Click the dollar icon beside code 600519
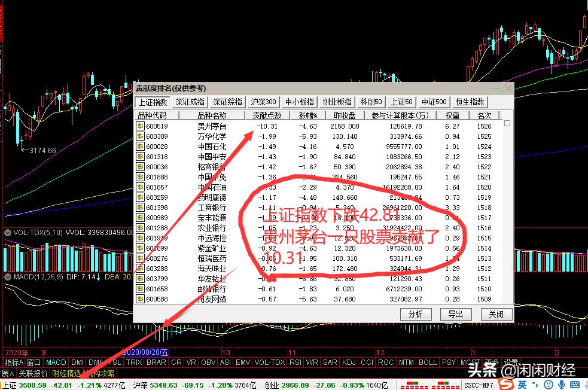 [x=140, y=126]
